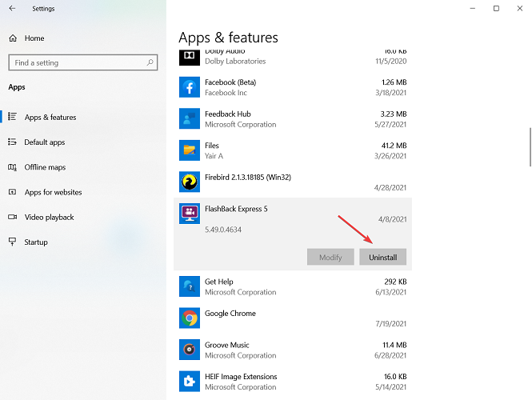Maximize the Settings window
Screen dimensions: 532x400
tap(496, 8)
